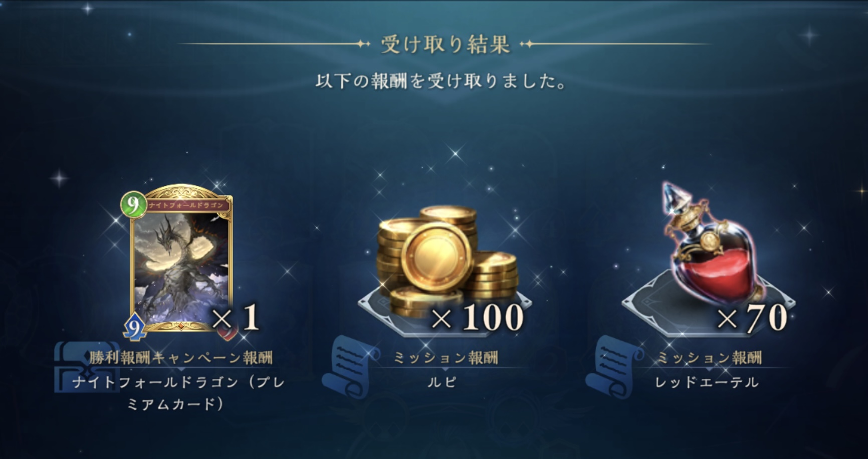Click the ナイトフォールドラゴン（プレミアムカード）item name
The width and height of the screenshot is (868, 459).
179,393
